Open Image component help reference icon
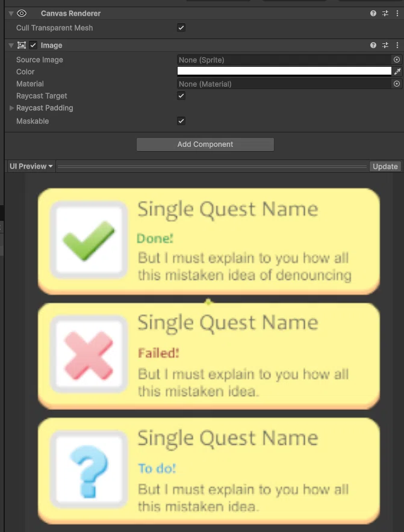The height and width of the screenshot is (532, 404). pyautogui.click(x=373, y=45)
